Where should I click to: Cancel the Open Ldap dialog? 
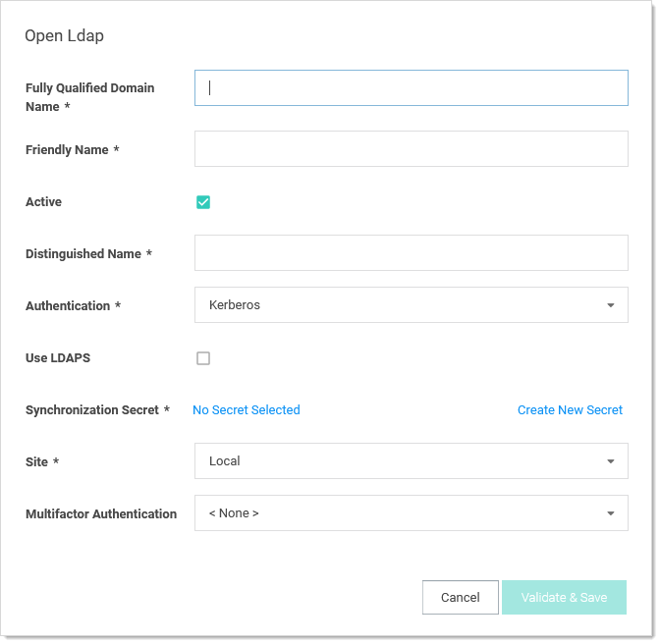pos(461,597)
